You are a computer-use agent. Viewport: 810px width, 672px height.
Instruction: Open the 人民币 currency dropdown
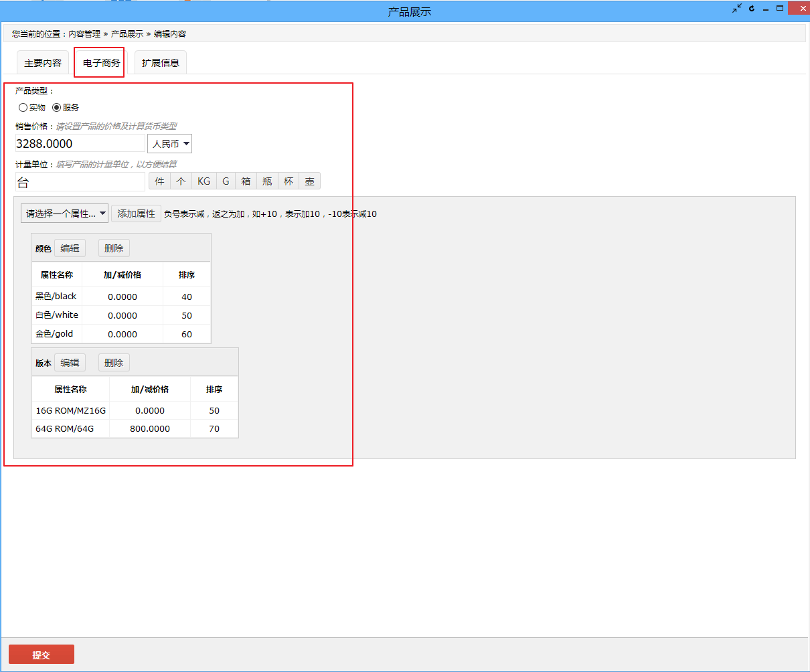pos(169,144)
